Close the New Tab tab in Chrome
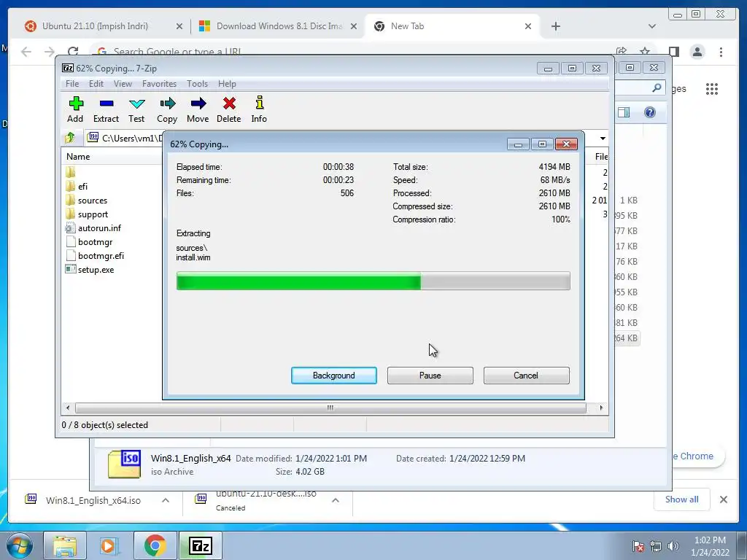Image resolution: width=747 pixels, height=560 pixels. click(528, 26)
